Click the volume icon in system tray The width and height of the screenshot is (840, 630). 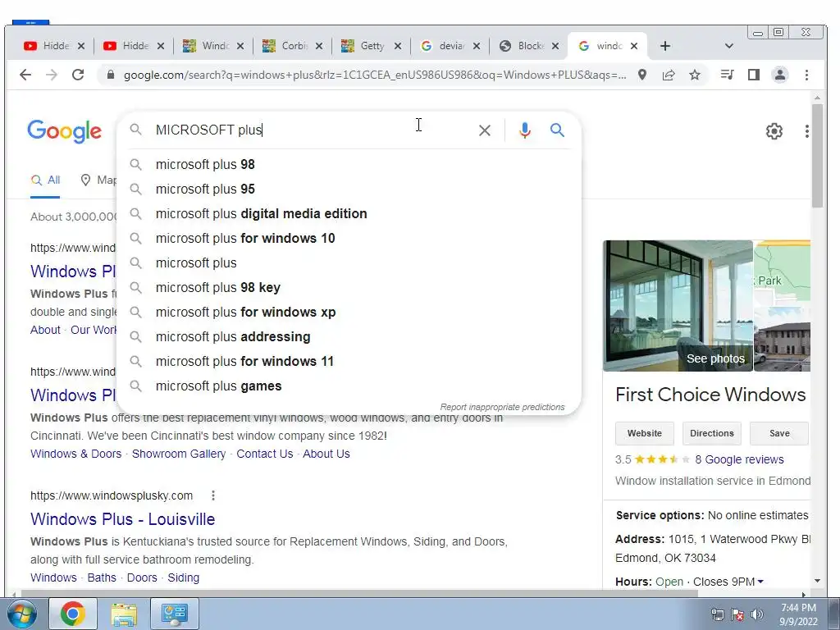pos(757,614)
